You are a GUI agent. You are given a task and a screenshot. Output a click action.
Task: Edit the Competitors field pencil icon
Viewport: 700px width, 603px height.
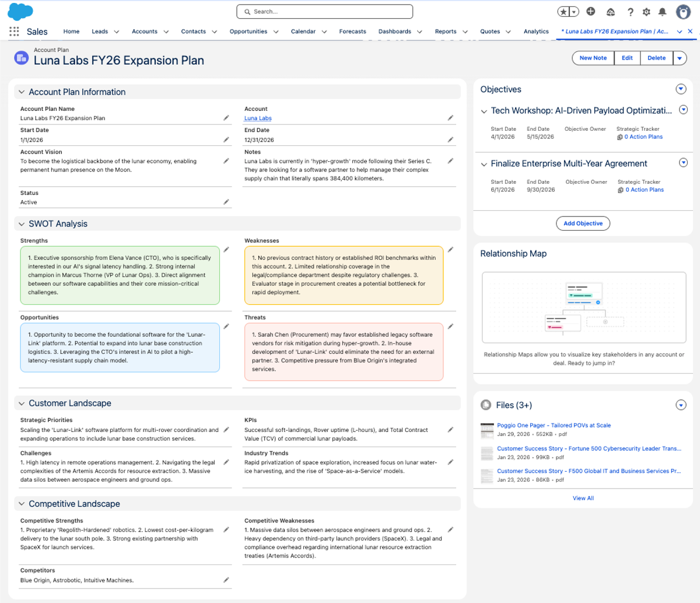[226, 580]
